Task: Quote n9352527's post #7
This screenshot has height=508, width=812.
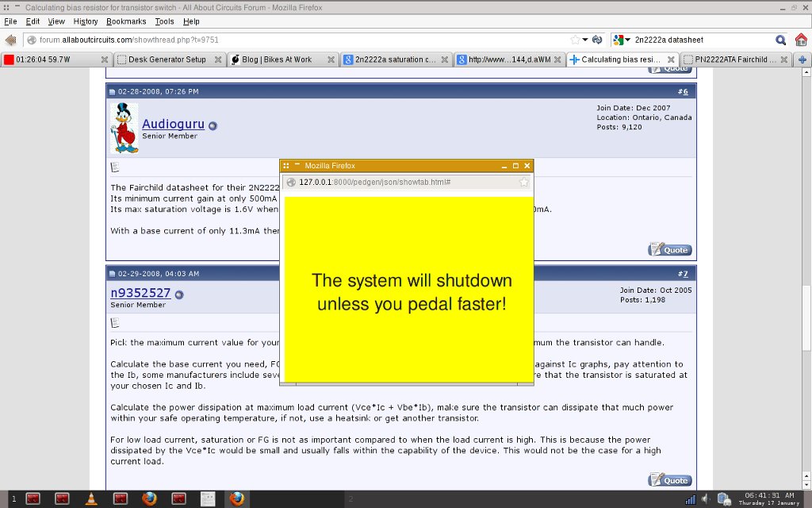Action: 669,480
